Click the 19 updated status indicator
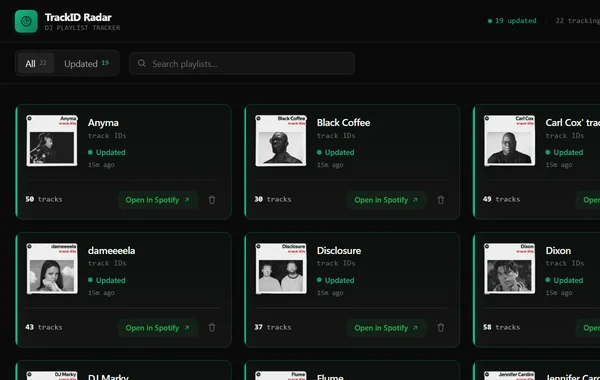600x380 pixels. tap(512, 21)
